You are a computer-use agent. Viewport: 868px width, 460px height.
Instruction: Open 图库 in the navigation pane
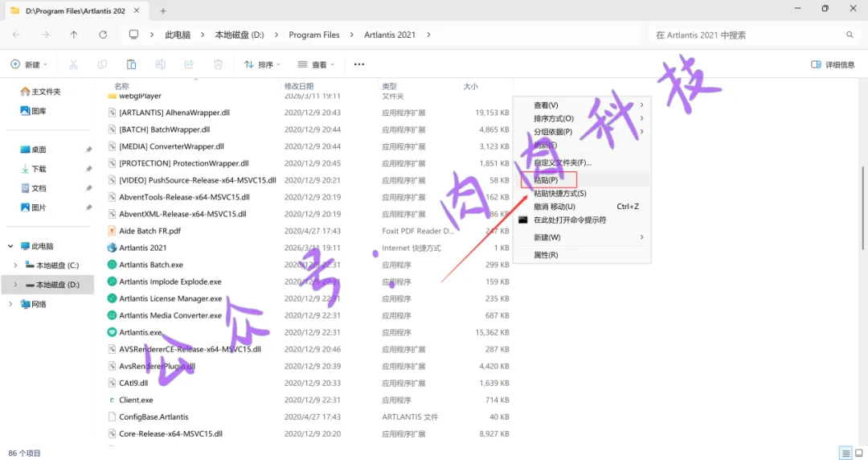[x=33, y=111]
